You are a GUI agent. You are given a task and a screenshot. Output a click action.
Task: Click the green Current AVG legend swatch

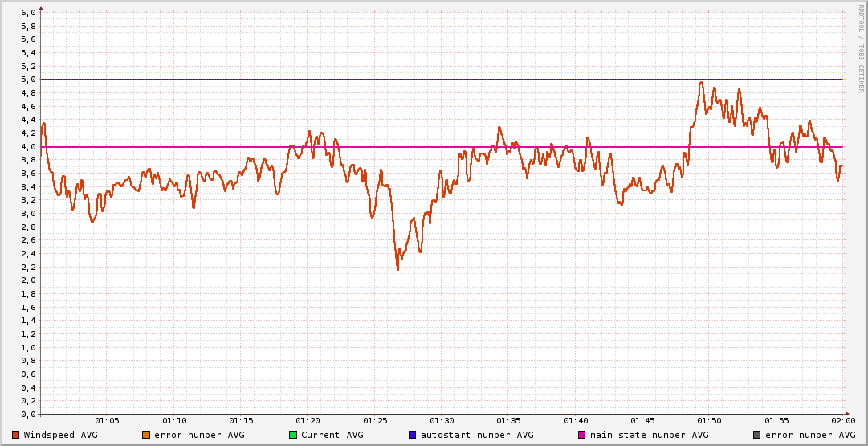point(293,435)
